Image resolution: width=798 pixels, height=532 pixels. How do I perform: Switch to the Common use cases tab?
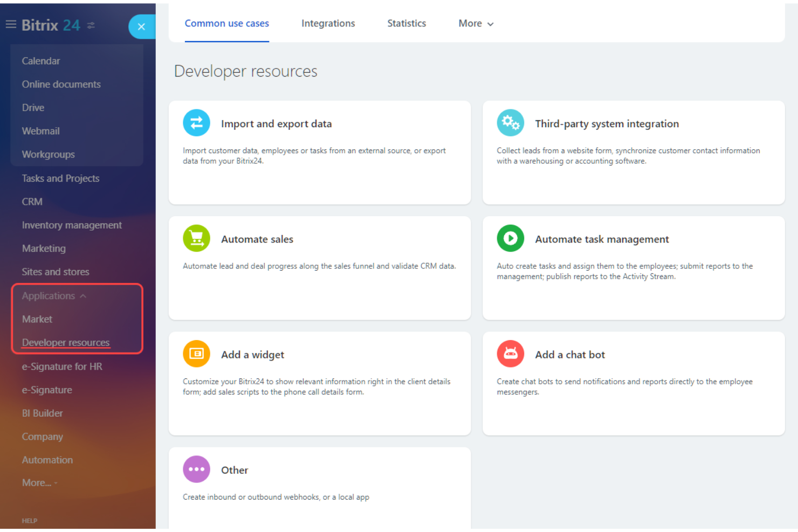226,24
